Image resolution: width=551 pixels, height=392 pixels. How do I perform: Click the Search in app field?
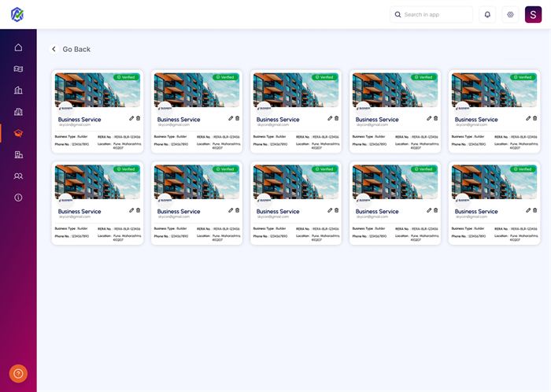pos(431,14)
